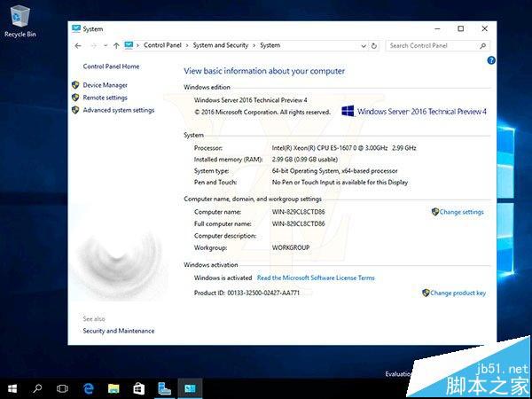Click the computer icon in address bar
The width and height of the screenshot is (532, 399).
(129, 45)
